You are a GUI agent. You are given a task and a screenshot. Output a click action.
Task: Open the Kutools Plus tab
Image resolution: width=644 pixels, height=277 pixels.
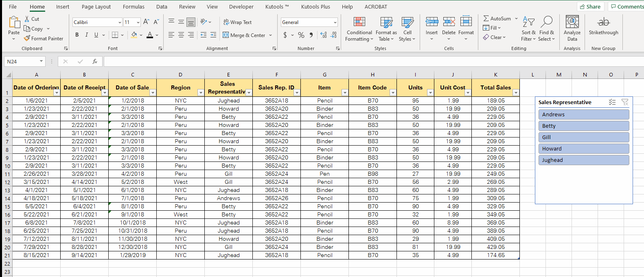point(315,7)
